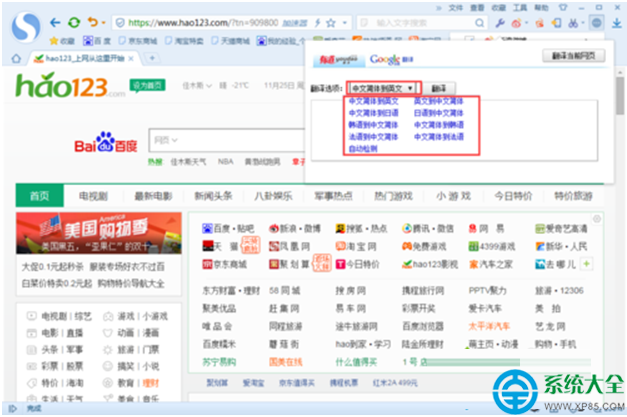This screenshot has height=417, width=627.
Task: Open the 百度 bookmark
Action: point(97,41)
